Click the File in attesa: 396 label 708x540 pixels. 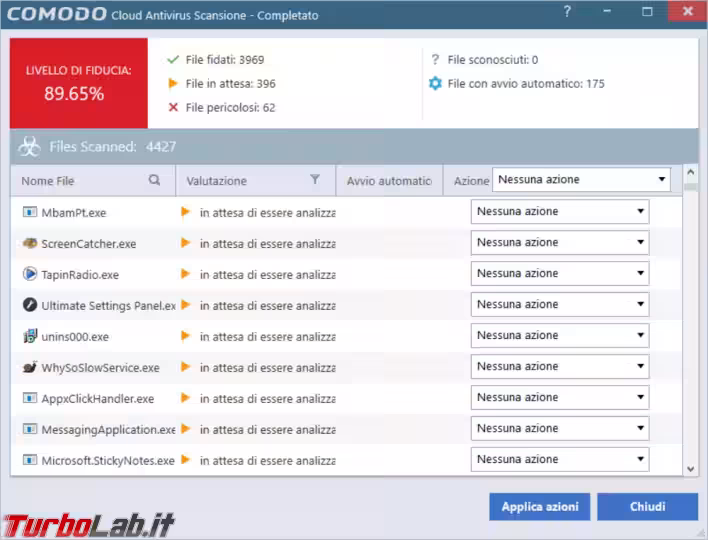pyautogui.click(x=230, y=84)
